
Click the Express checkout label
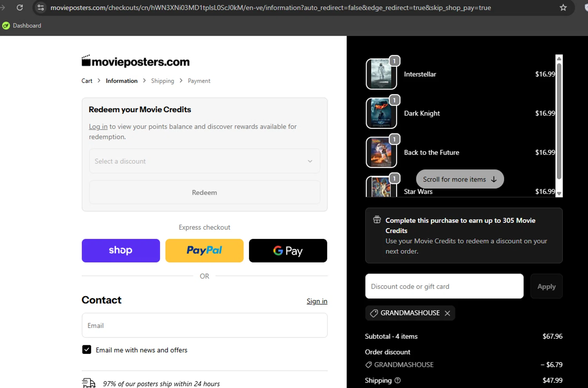(205, 227)
